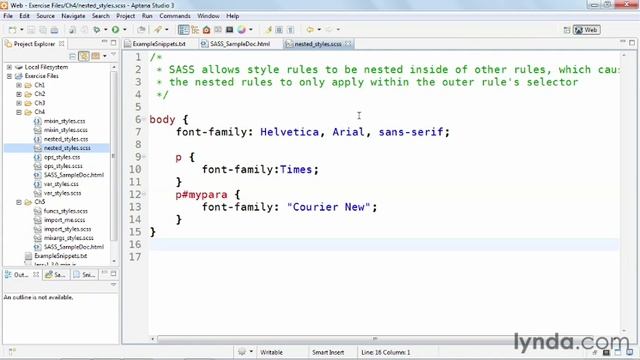Click the home-shaped toolbar icon
The width and height of the screenshot is (640, 360).
pos(207,30)
